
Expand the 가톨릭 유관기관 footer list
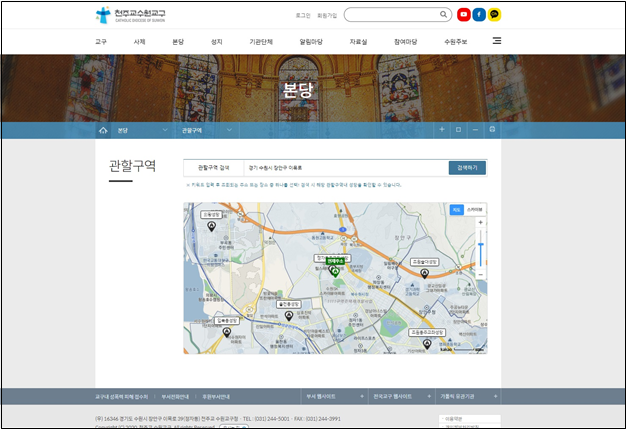468,397
